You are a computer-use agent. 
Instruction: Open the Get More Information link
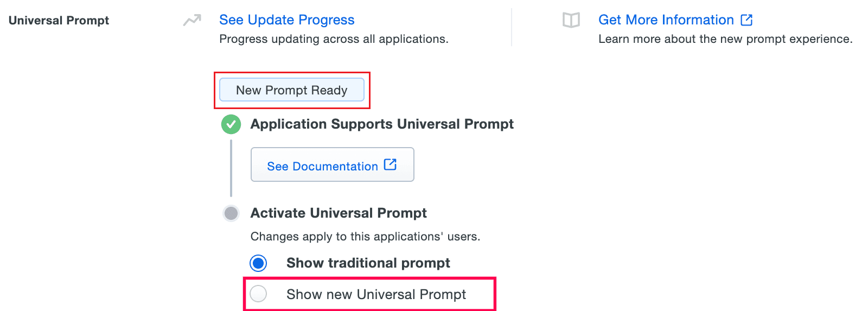[x=666, y=20]
